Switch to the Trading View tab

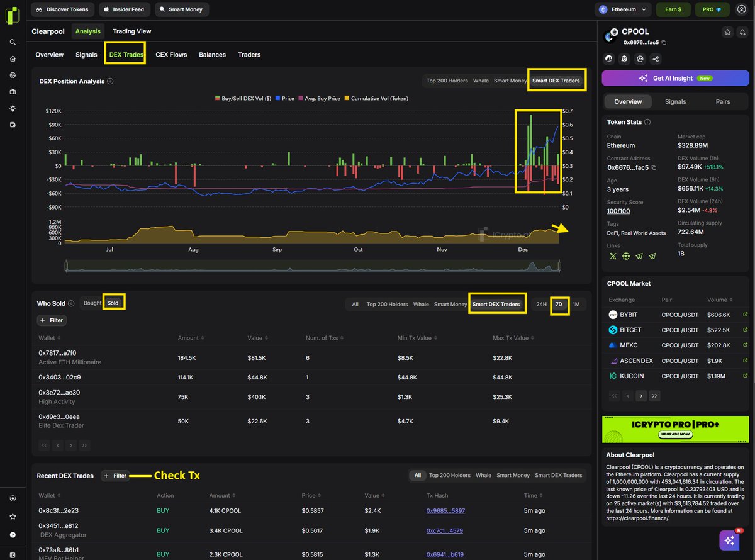tap(132, 31)
